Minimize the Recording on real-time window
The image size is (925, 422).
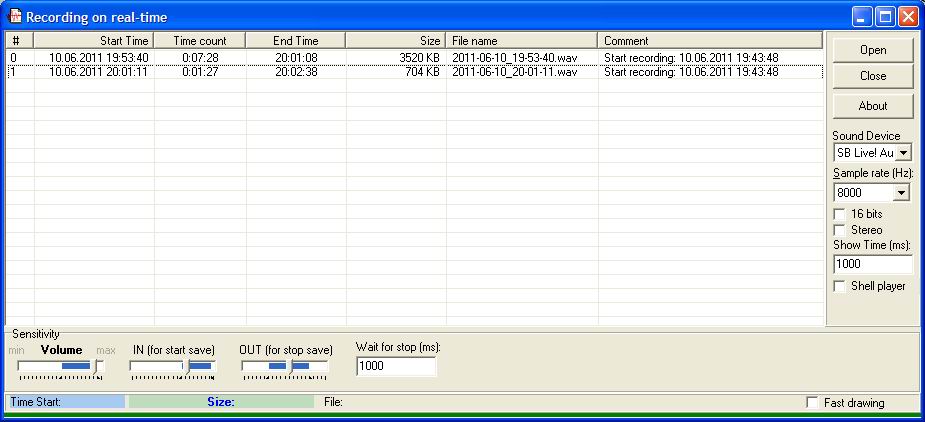(862, 17)
